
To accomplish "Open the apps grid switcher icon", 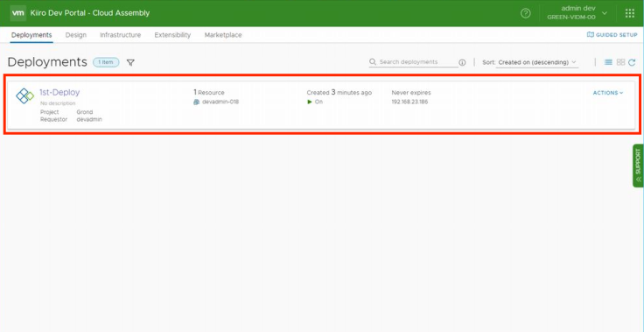I will pyautogui.click(x=630, y=13).
